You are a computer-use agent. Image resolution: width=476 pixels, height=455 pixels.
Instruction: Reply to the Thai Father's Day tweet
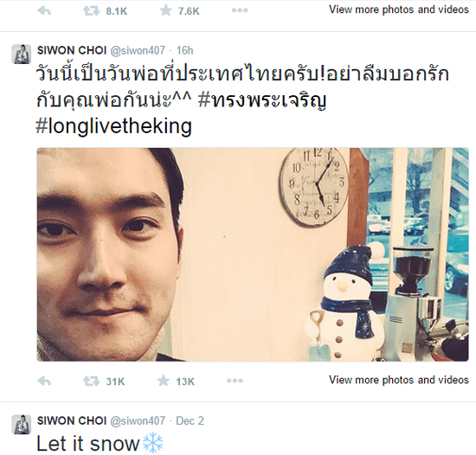coord(44,381)
